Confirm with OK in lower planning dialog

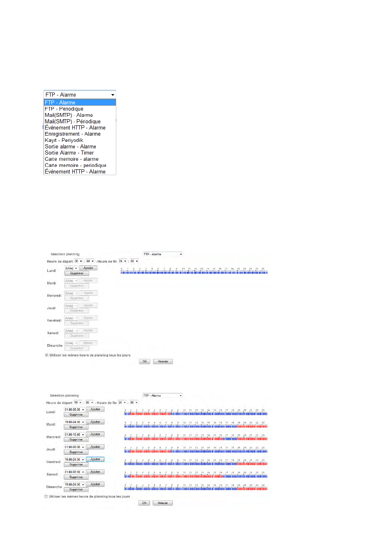[x=144, y=503]
